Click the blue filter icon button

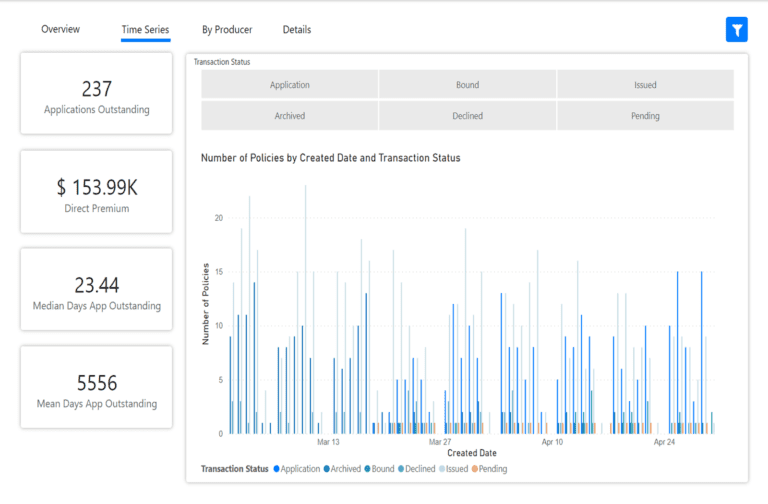point(736,30)
